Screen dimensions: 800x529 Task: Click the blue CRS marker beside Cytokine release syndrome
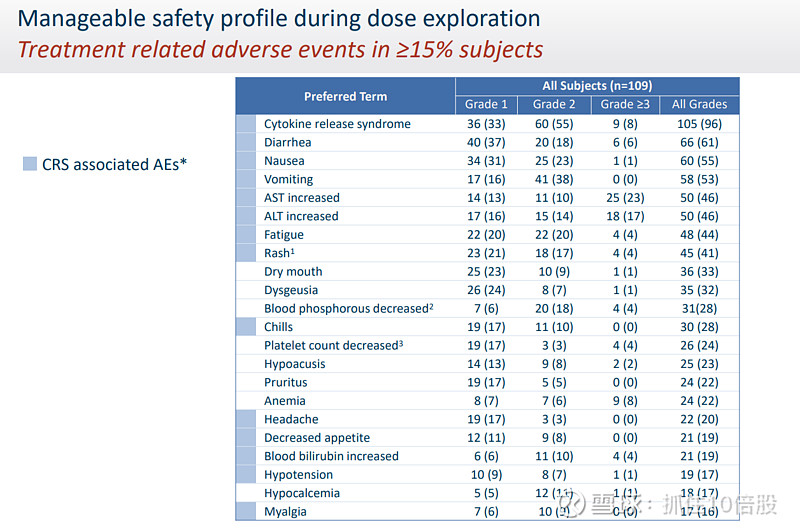tap(246, 124)
